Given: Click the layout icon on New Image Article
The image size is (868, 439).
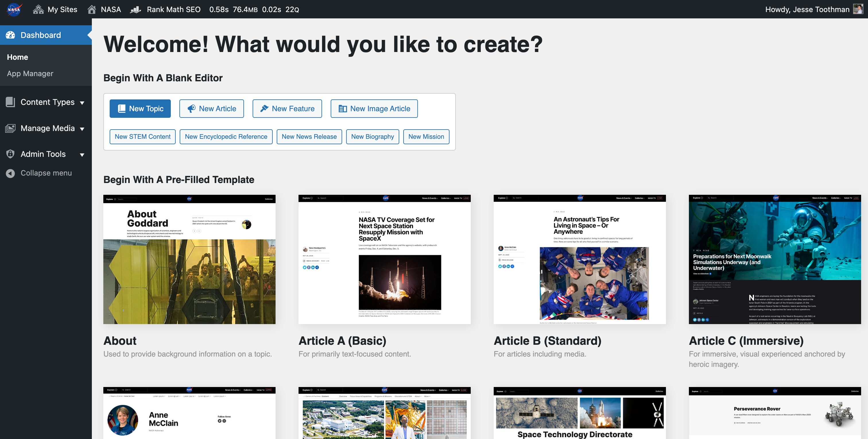Looking at the screenshot, I should (x=343, y=109).
